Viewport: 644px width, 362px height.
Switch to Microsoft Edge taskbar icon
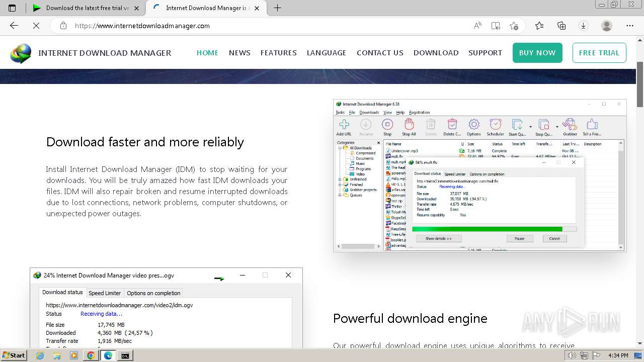(108, 355)
